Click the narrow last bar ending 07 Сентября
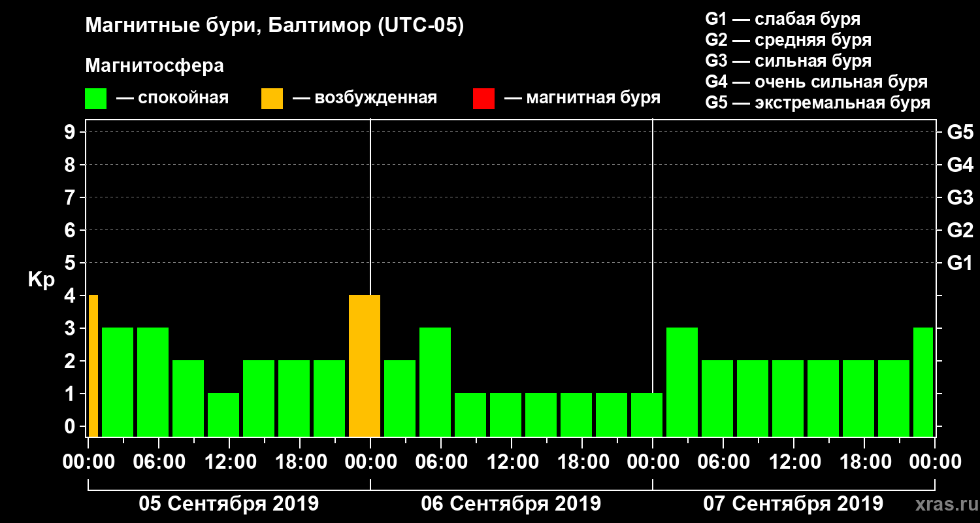 pos(923,382)
